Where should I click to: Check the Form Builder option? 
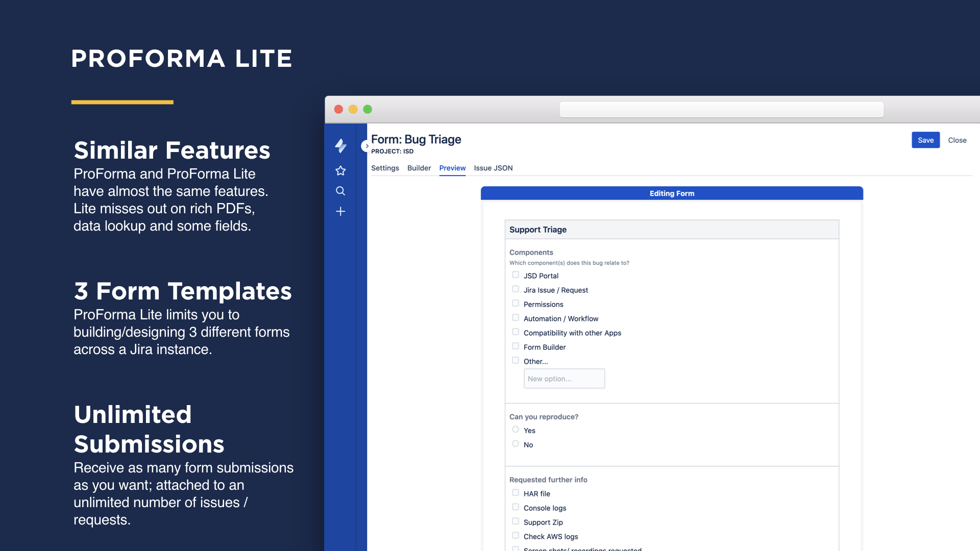[516, 346]
